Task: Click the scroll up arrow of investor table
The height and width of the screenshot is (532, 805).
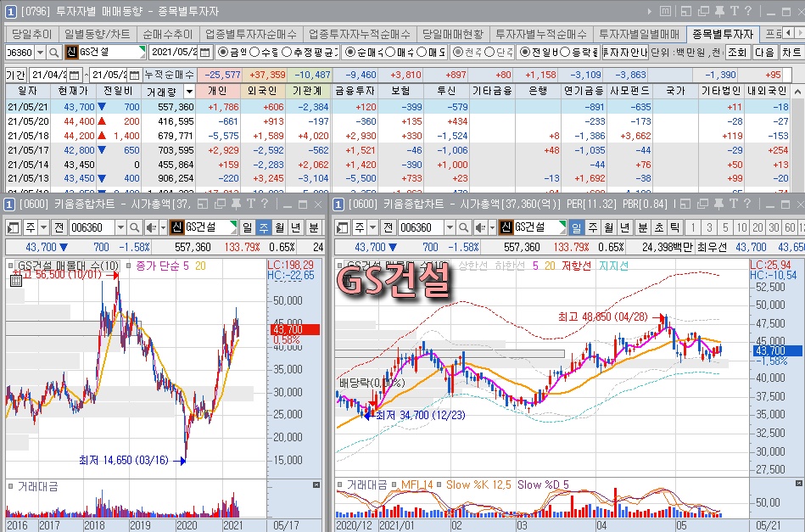Action: [x=798, y=92]
